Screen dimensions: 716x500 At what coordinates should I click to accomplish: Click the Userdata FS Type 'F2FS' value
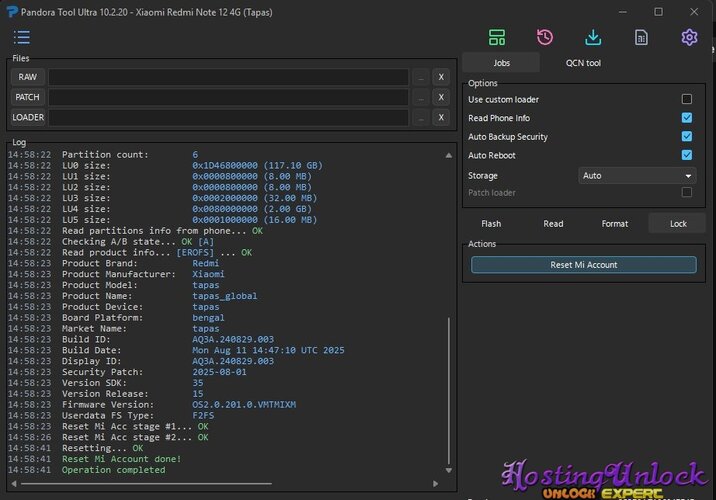(x=203, y=416)
